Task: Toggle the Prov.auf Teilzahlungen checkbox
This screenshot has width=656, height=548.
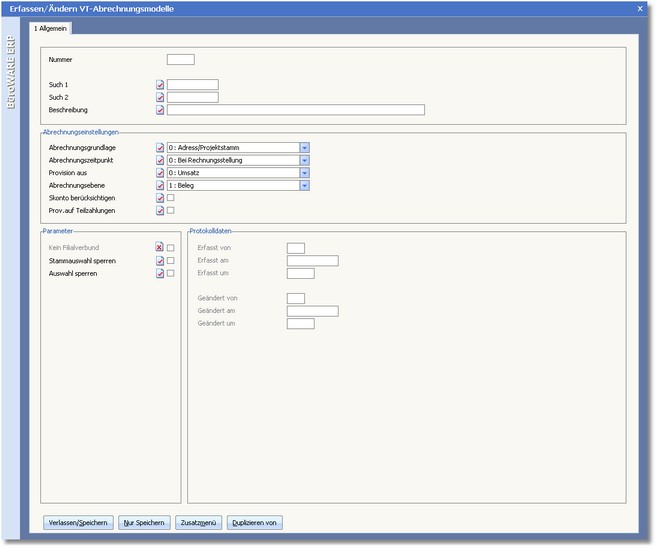Action: click(x=171, y=211)
